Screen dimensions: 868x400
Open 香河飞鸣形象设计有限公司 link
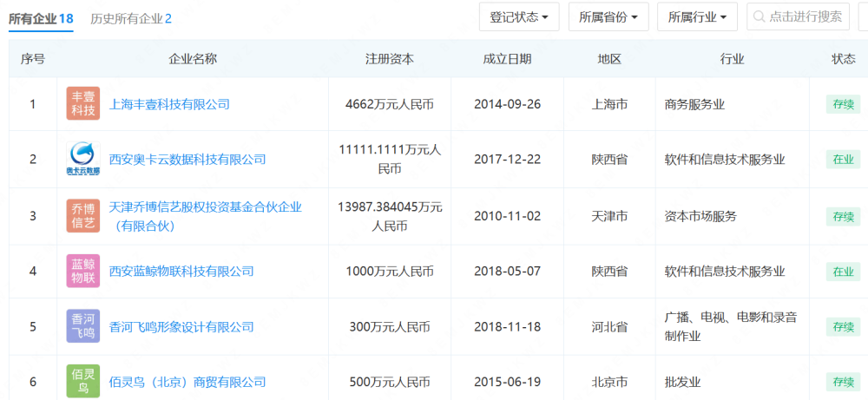pyautogui.click(x=181, y=327)
